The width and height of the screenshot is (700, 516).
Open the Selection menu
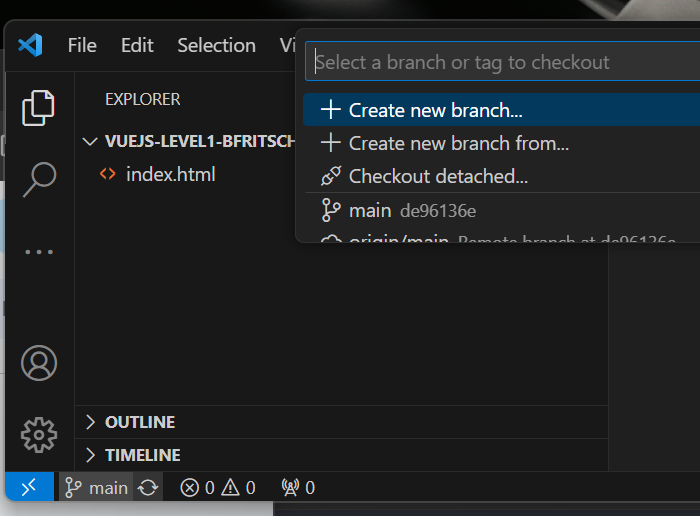pyautogui.click(x=216, y=45)
